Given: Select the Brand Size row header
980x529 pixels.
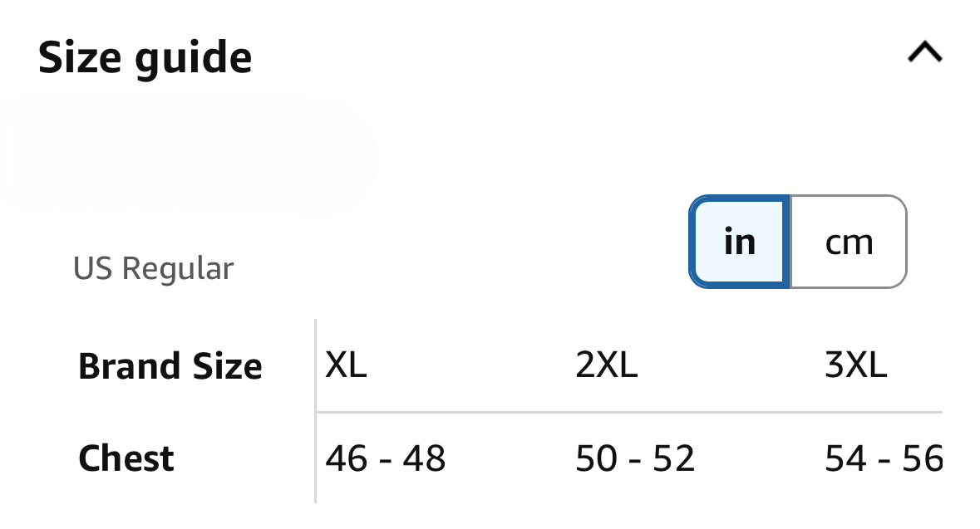Looking at the screenshot, I should 170,366.
